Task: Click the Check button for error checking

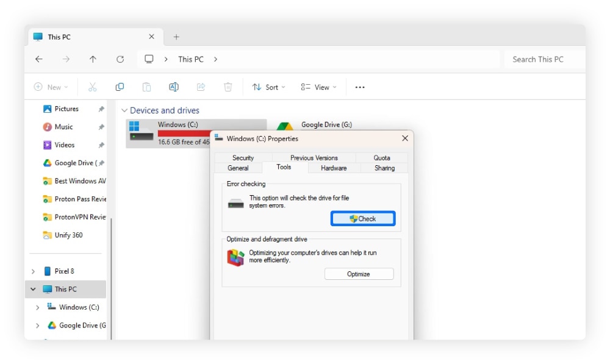Action: pos(363,218)
